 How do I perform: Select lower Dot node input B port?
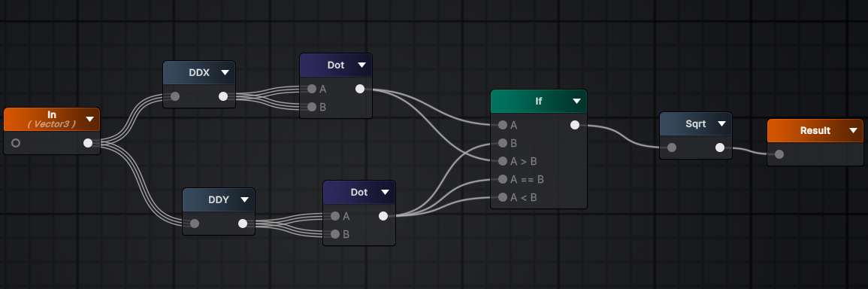[x=335, y=234]
